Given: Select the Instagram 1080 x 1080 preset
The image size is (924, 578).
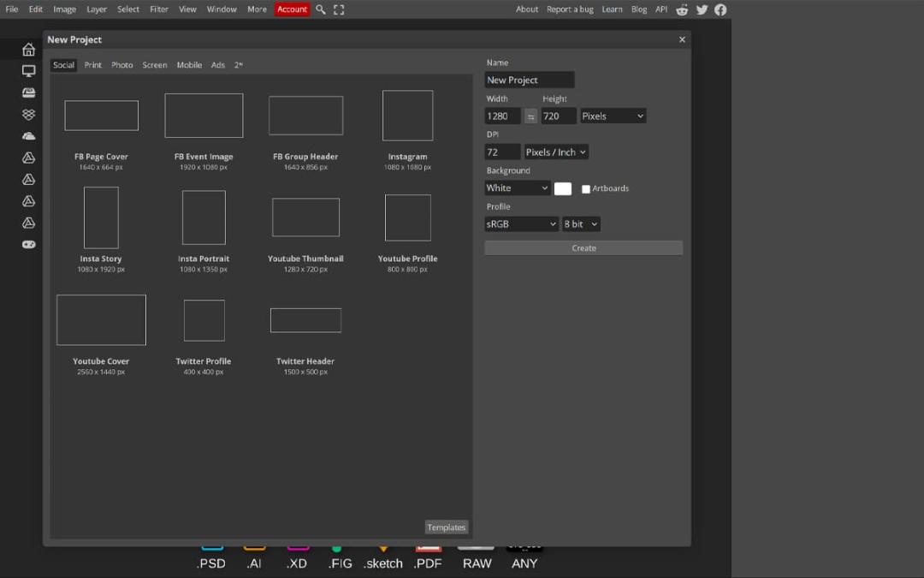Looking at the screenshot, I should pyautogui.click(x=407, y=131).
